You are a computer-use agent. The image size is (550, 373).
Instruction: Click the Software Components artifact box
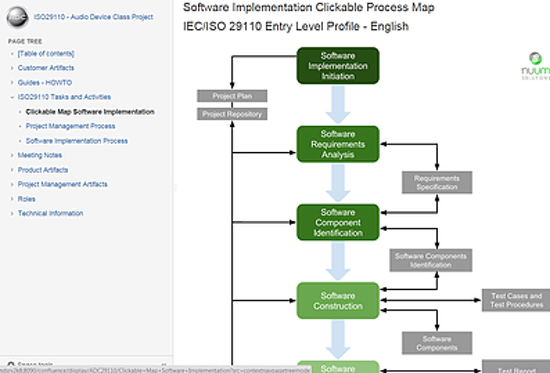pos(437,343)
